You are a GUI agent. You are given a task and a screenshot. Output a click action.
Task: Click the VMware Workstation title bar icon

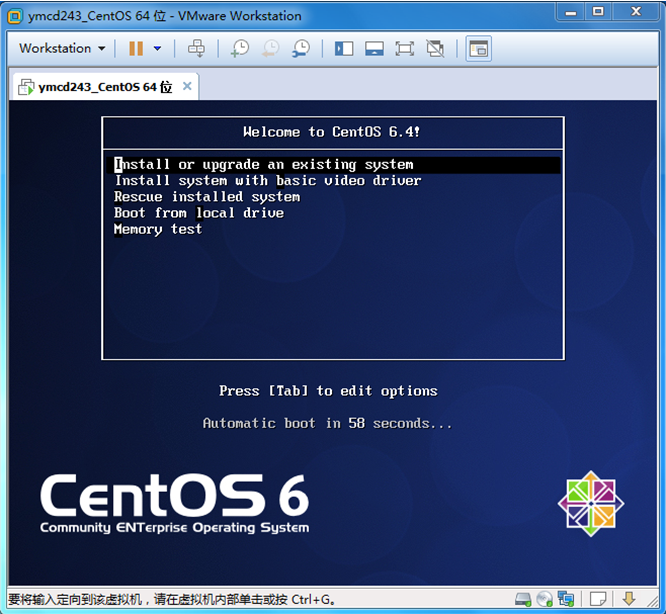15,16
